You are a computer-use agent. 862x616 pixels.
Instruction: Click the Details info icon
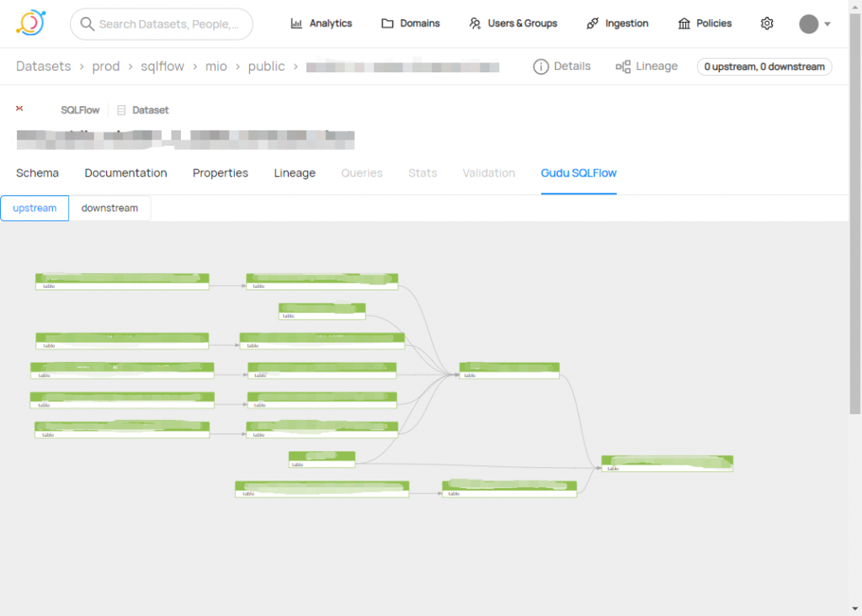coord(540,66)
